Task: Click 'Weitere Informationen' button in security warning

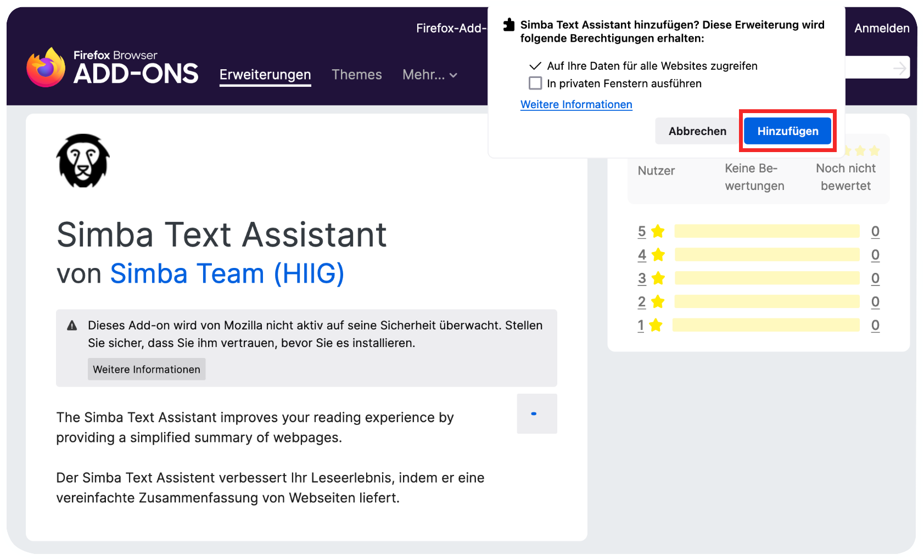Action: (x=147, y=369)
